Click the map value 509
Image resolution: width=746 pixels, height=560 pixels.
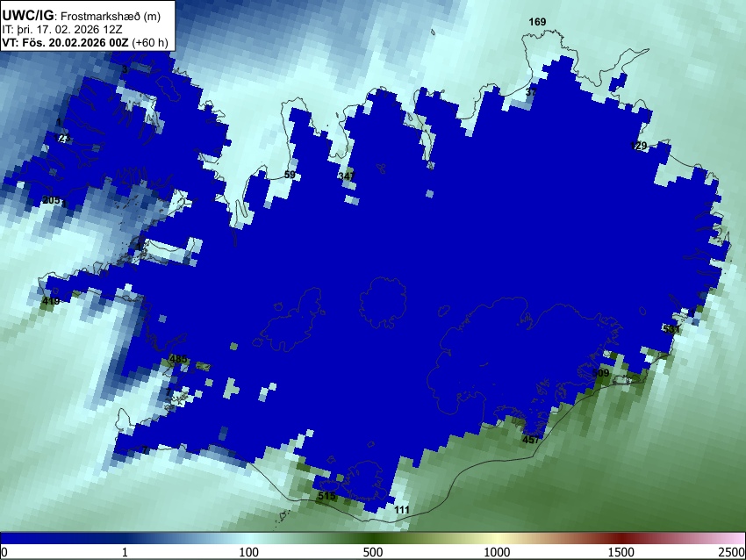click(601, 373)
